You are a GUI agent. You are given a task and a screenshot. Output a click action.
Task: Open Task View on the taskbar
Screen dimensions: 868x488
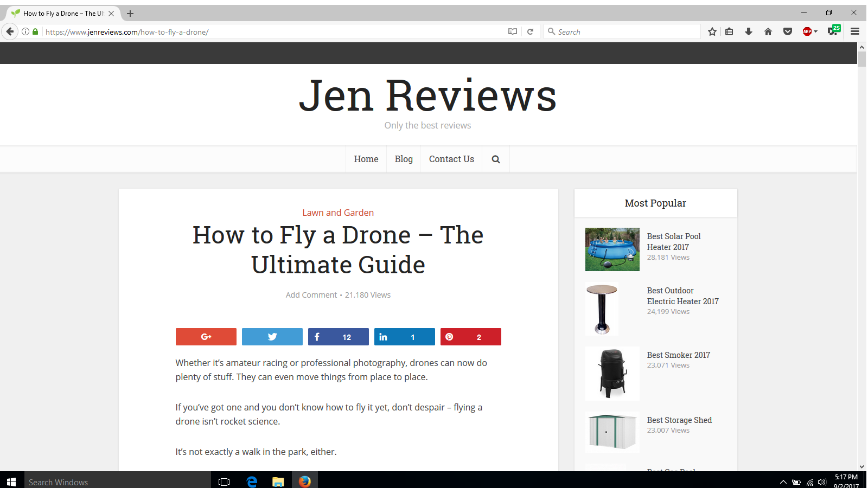[x=224, y=481]
